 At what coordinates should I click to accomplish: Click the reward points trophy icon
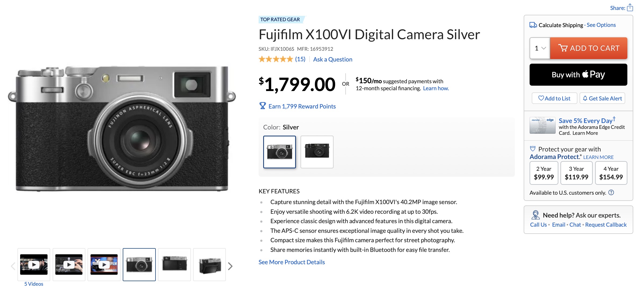coord(262,106)
